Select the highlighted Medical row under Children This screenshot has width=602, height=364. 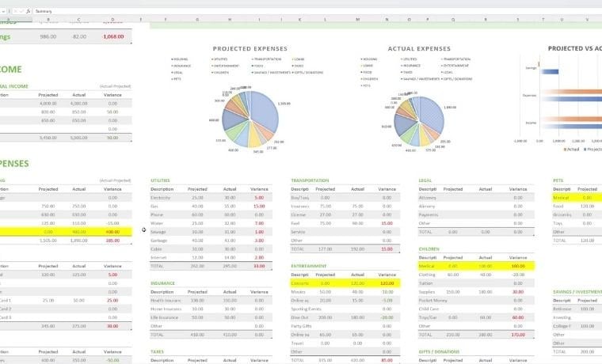tap(476, 266)
